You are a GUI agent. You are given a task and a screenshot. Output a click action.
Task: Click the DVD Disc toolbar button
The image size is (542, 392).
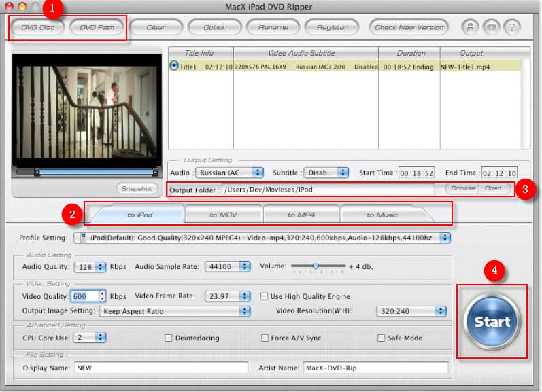(37, 27)
